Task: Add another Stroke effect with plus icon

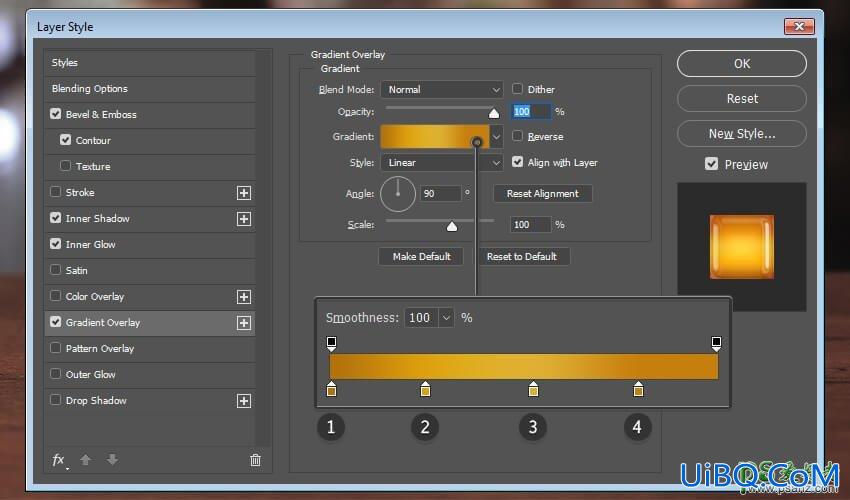Action: coord(244,193)
